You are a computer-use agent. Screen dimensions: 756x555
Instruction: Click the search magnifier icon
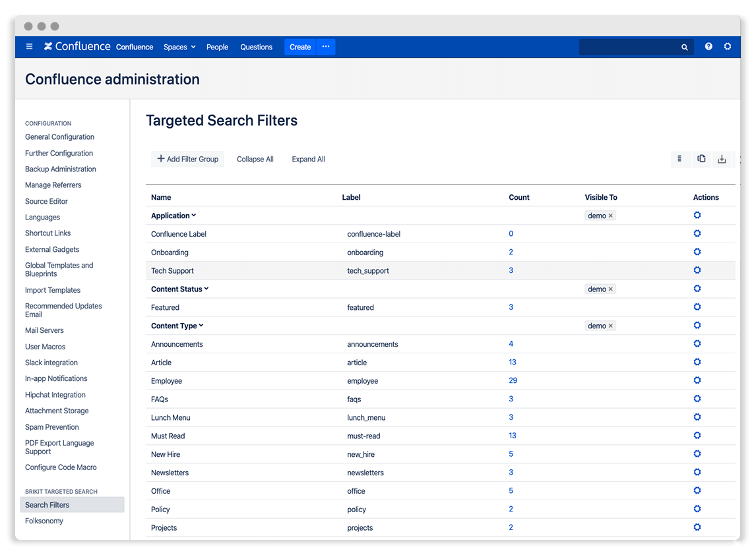click(684, 47)
